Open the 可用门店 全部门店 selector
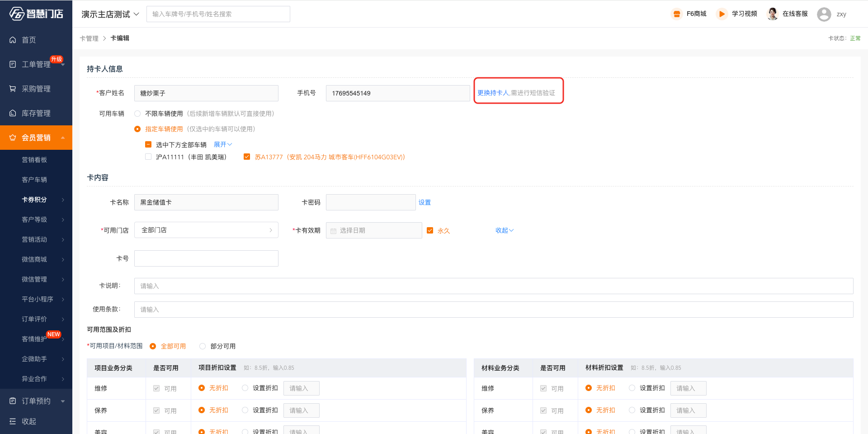This screenshot has height=434, width=868. 206,230
